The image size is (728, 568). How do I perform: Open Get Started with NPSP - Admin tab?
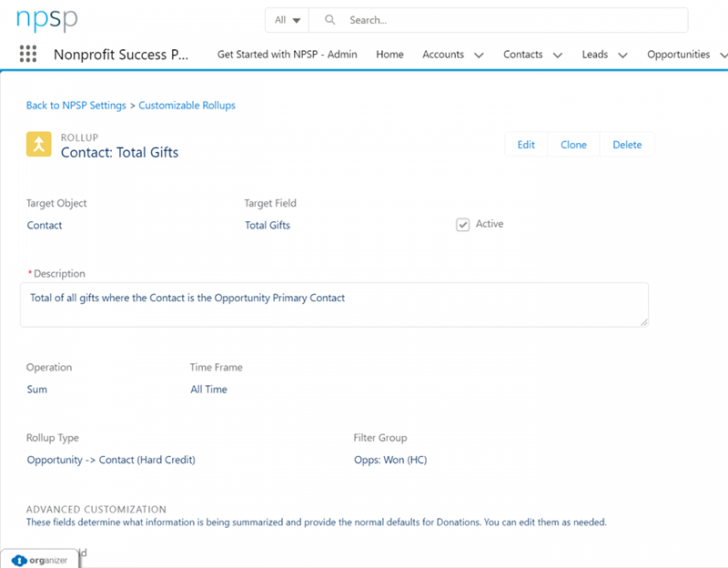point(287,55)
